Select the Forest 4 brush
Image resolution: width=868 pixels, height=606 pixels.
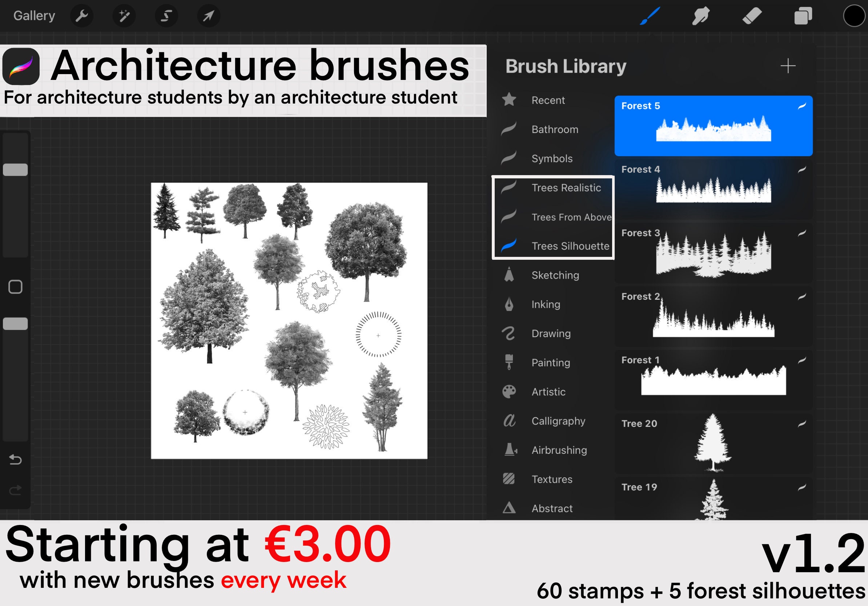[x=712, y=189]
